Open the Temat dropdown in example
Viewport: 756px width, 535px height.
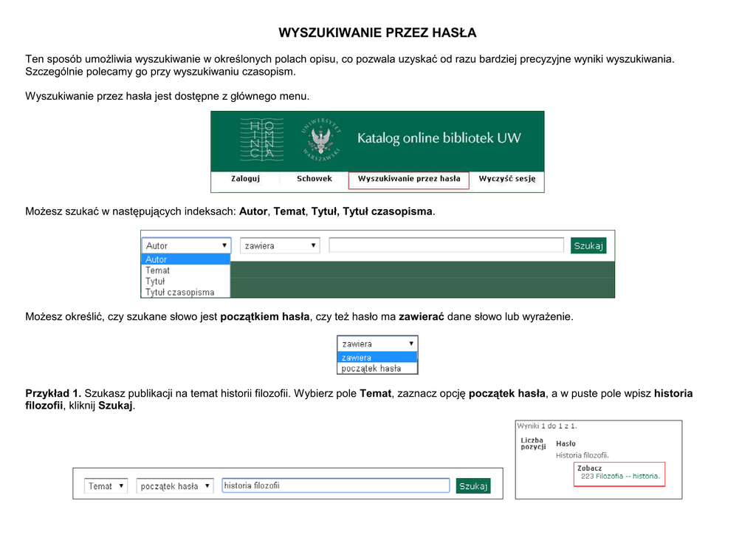tap(106, 486)
